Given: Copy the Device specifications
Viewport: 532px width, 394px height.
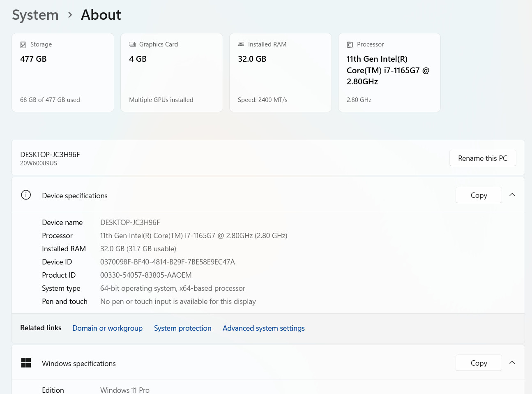Looking at the screenshot, I should [479, 195].
